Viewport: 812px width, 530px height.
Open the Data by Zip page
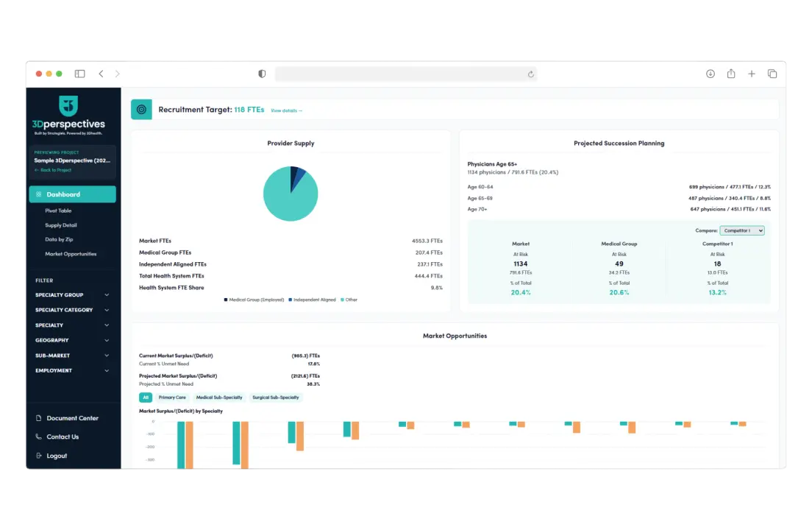coord(59,239)
